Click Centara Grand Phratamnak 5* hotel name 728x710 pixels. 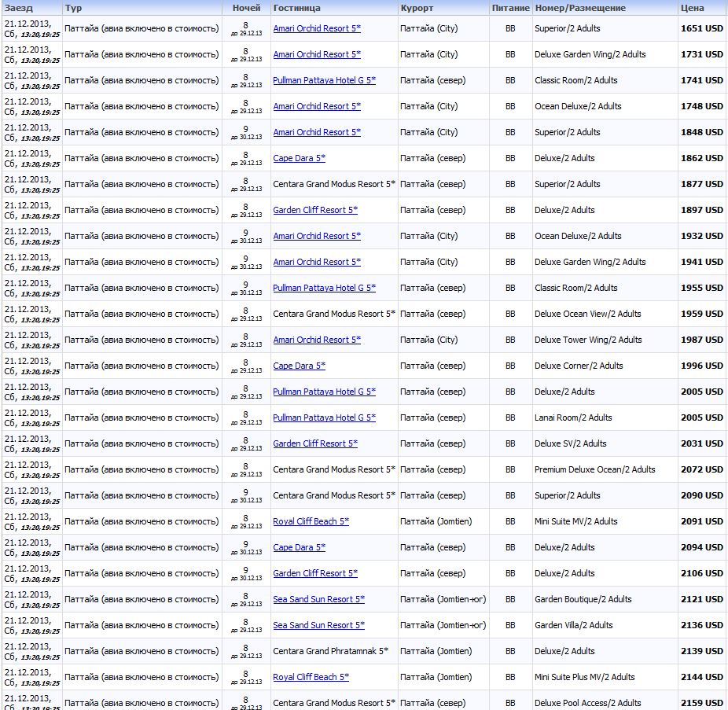[x=330, y=651]
